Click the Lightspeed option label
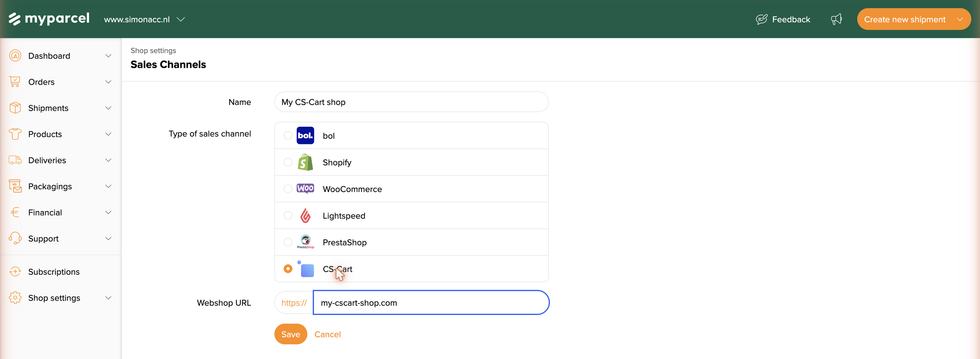The width and height of the screenshot is (980, 359). 344,216
